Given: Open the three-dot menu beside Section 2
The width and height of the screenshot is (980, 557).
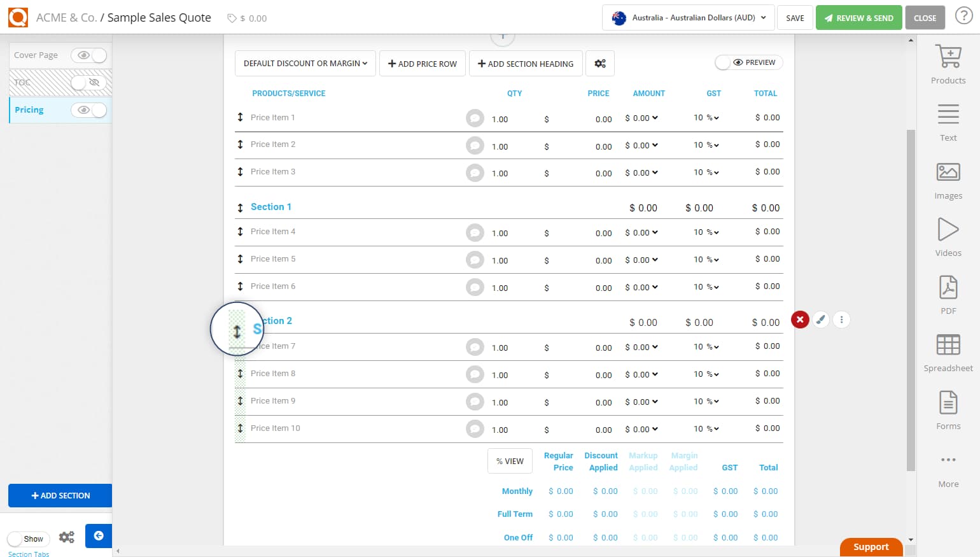Looking at the screenshot, I should coord(841,320).
